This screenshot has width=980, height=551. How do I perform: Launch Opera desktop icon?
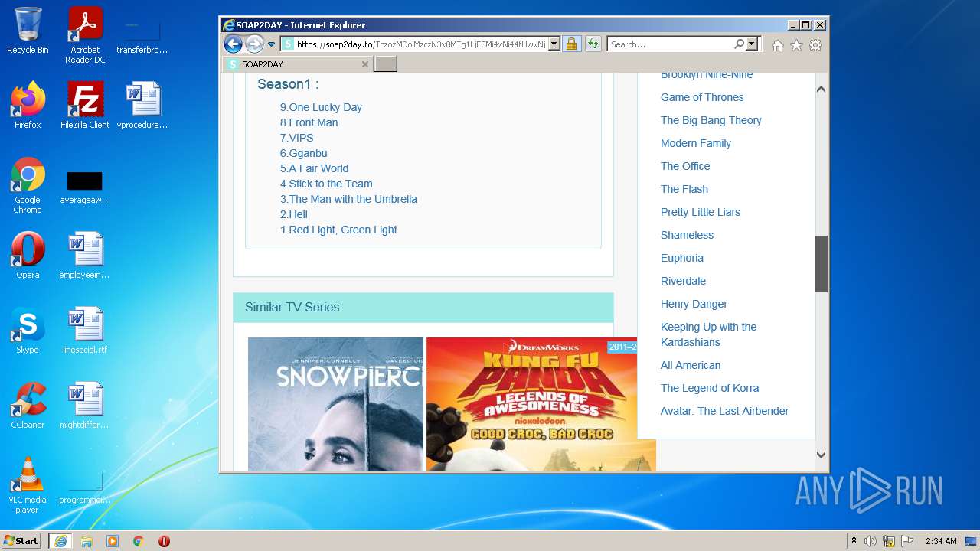(x=28, y=256)
